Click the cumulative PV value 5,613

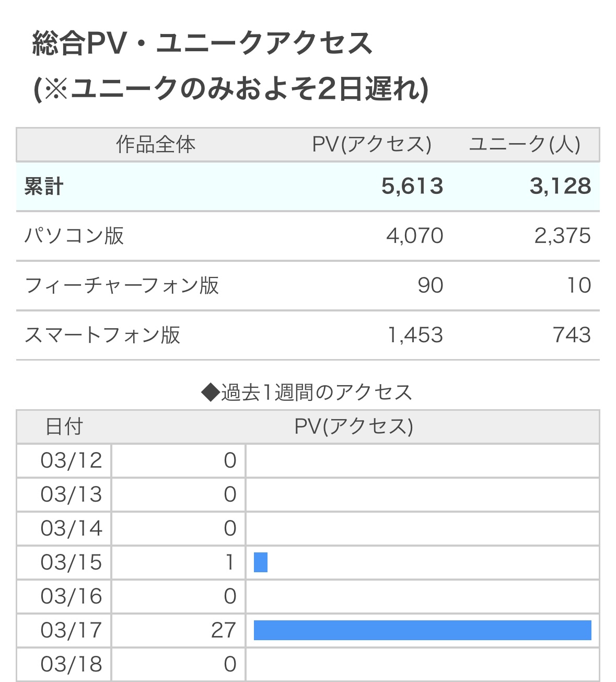click(x=412, y=187)
